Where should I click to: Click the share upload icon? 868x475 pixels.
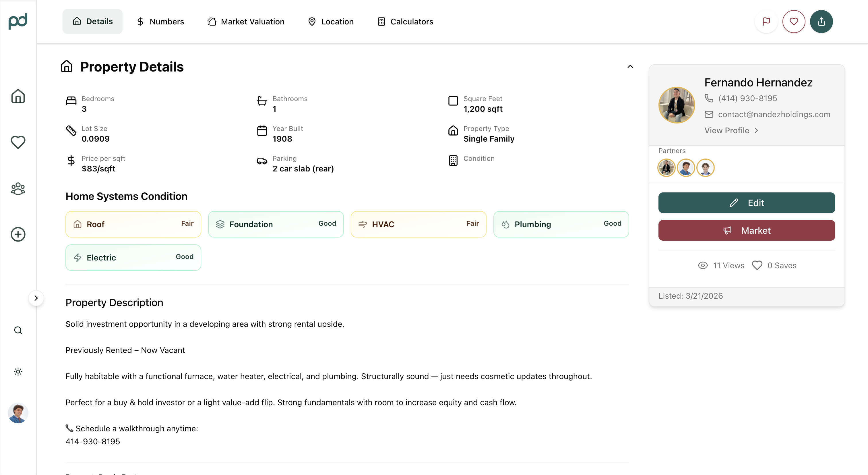pyautogui.click(x=821, y=22)
